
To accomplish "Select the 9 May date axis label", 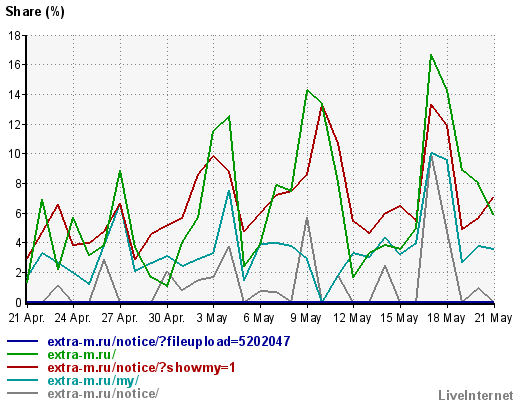I will 306,318.
